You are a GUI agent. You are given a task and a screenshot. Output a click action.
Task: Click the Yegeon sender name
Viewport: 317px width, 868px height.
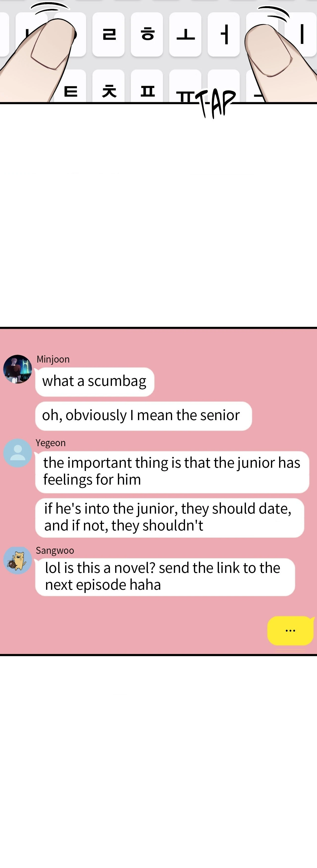pos(51,443)
